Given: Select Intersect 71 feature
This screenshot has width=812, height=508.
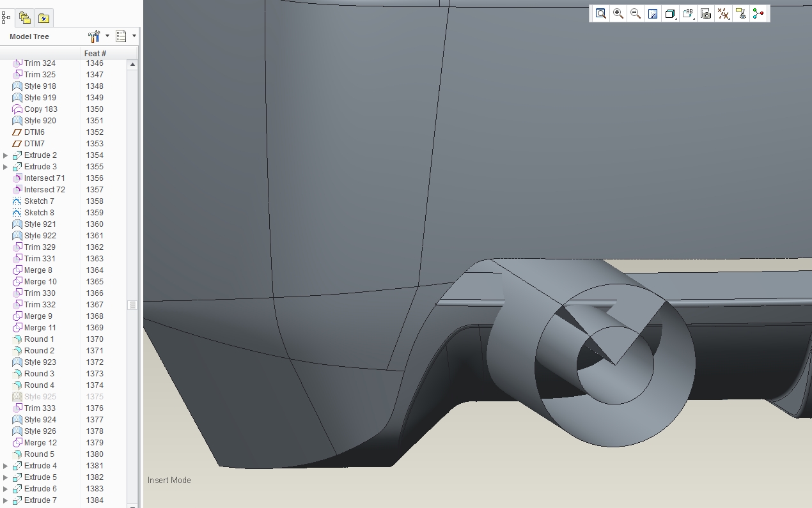Looking at the screenshot, I should (45, 178).
